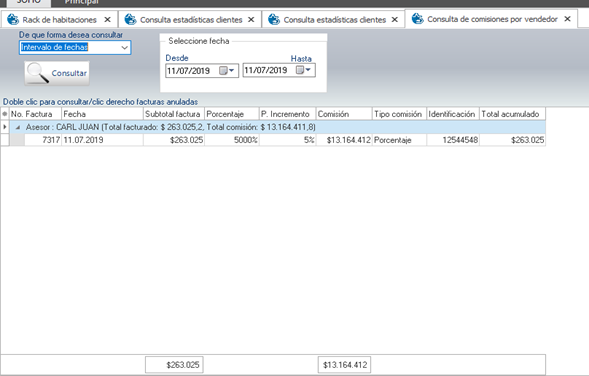Sort by Subtotal factura column
589x376 pixels.
pyautogui.click(x=174, y=114)
